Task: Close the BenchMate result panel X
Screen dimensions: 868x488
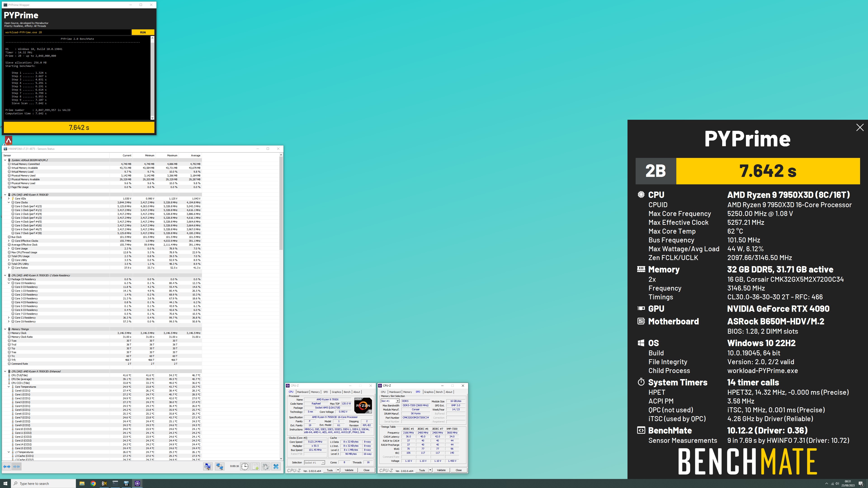Action: pyautogui.click(x=860, y=127)
